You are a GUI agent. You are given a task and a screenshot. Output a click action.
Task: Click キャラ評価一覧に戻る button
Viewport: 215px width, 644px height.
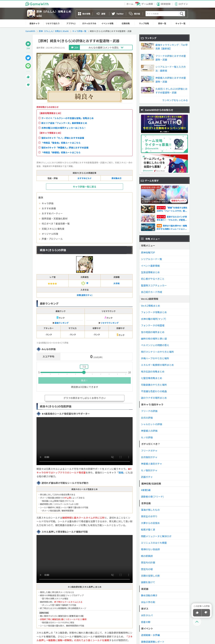(84, 187)
